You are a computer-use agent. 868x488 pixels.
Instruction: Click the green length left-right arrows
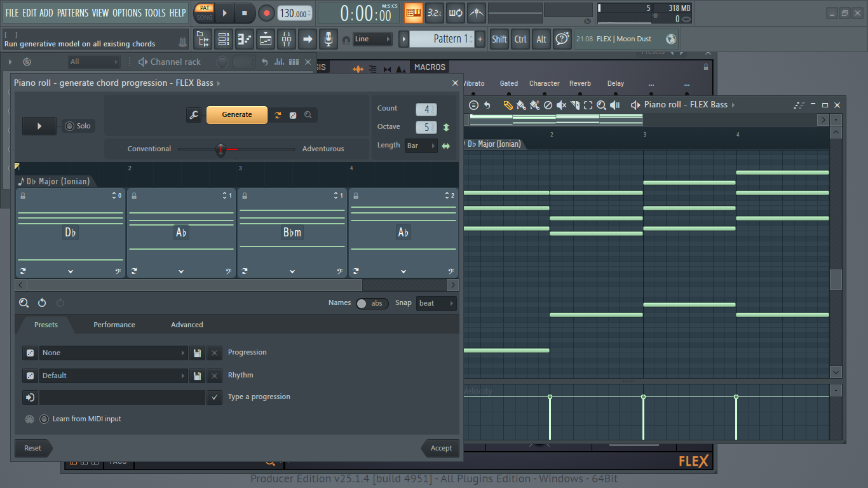point(446,146)
